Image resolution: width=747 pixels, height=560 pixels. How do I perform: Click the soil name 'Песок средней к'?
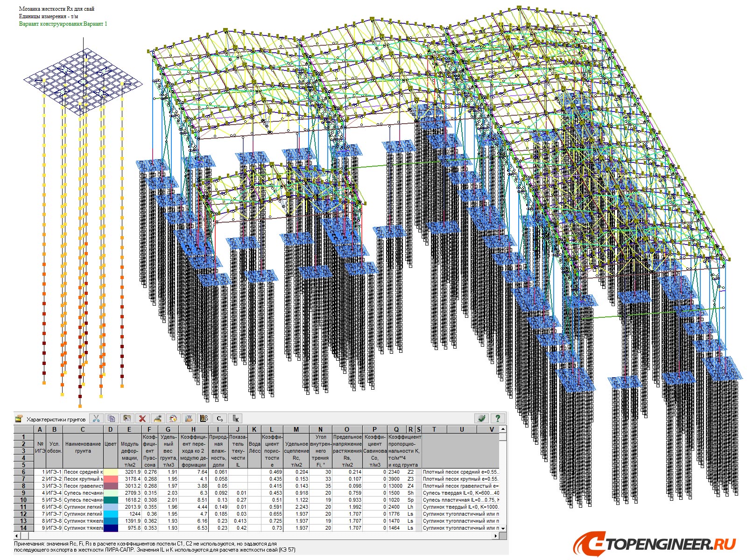point(83,472)
